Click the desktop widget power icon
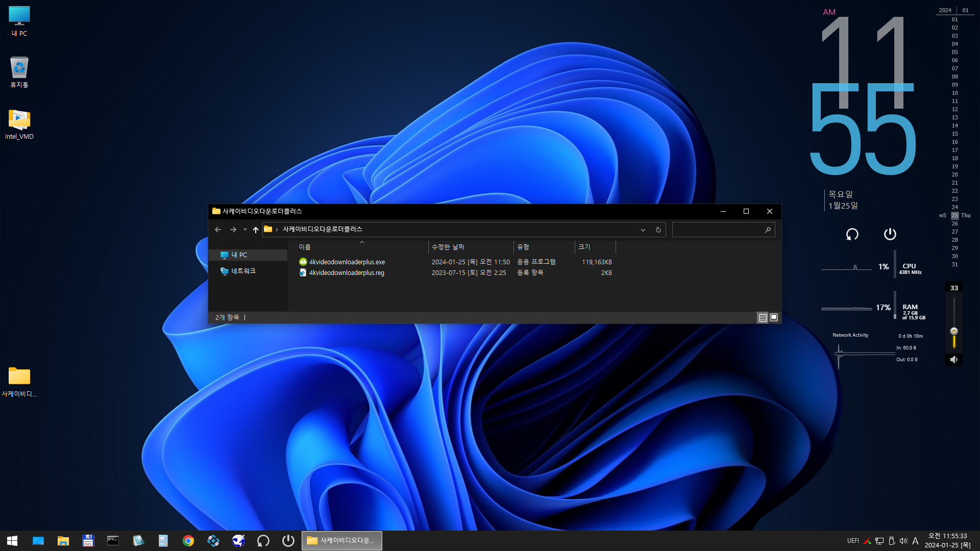The width and height of the screenshot is (980, 551). point(890,234)
